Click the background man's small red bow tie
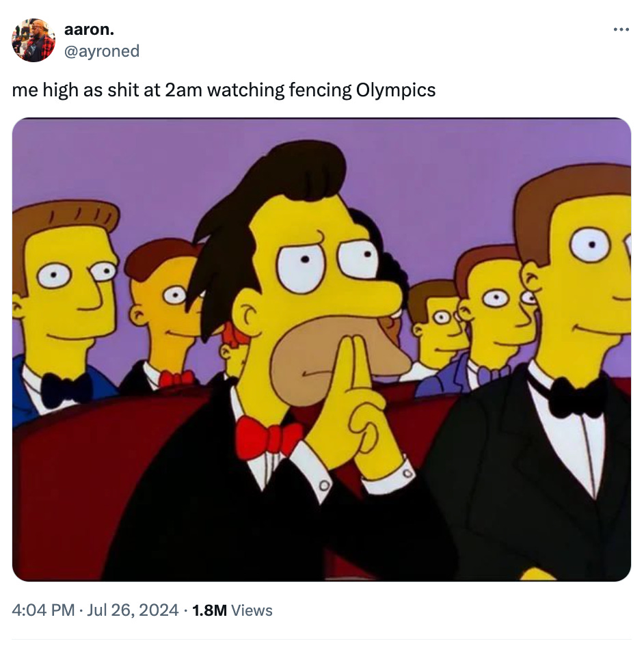Viewport: 644px width, 652px height. [x=176, y=379]
